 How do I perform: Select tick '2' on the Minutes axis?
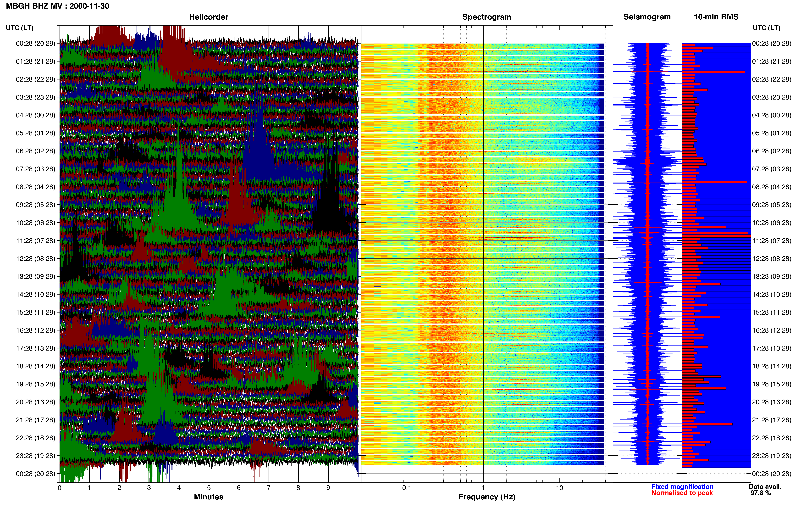click(119, 488)
